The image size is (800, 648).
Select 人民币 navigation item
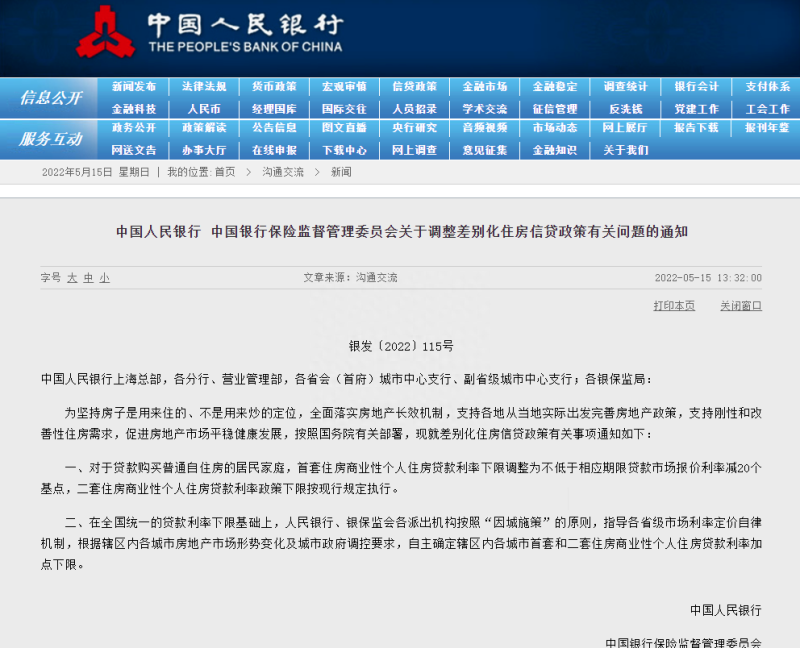(x=204, y=109)
